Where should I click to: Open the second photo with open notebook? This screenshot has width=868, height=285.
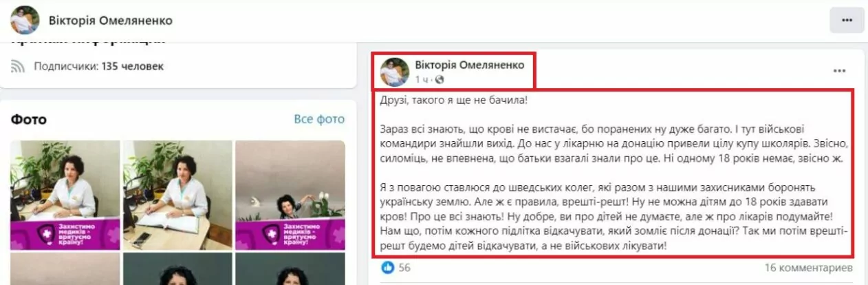tap(177, 195)
